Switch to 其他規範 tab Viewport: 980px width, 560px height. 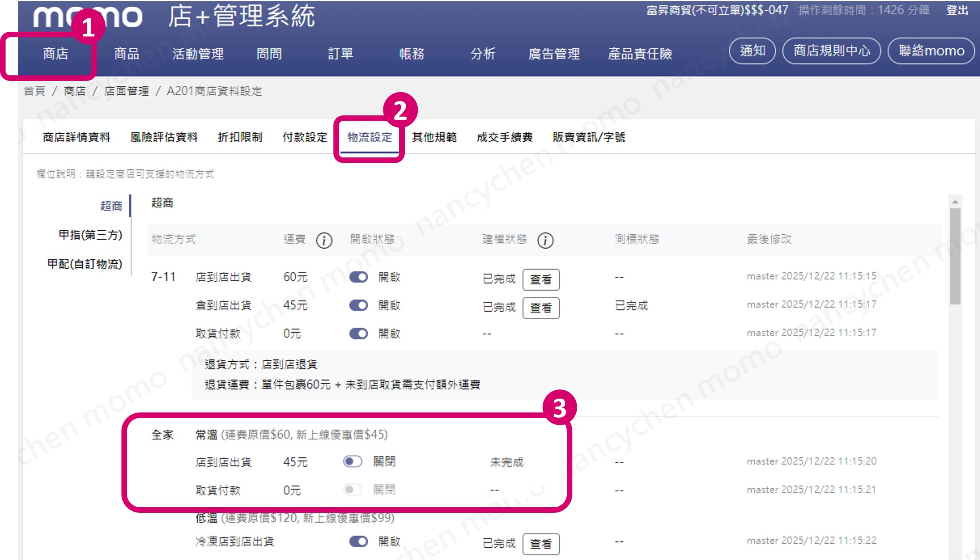[434, 137]
